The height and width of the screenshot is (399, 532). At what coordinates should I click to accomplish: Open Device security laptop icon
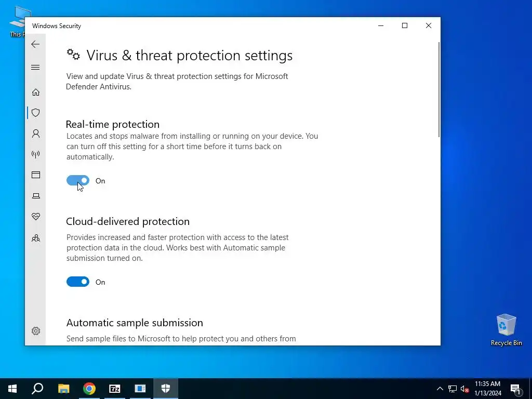36,196
